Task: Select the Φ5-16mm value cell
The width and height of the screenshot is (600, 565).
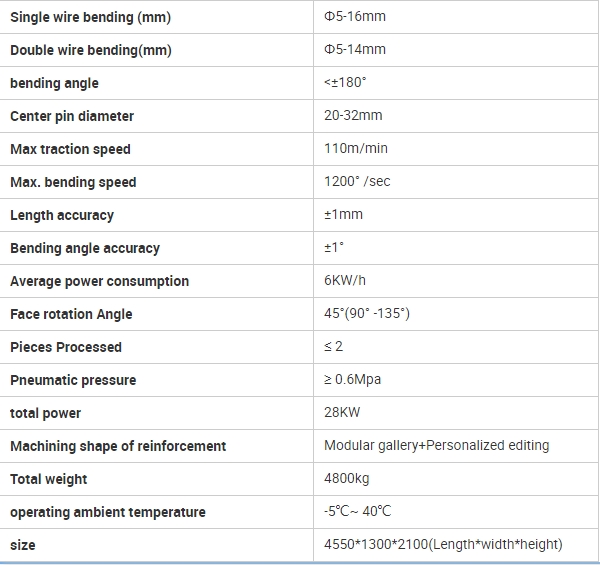Action: tap(355, 17)
